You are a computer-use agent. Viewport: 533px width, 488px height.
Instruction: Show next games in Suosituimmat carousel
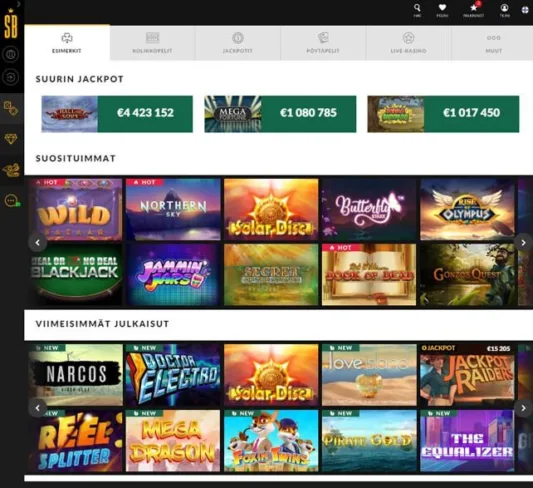[523, 242]
